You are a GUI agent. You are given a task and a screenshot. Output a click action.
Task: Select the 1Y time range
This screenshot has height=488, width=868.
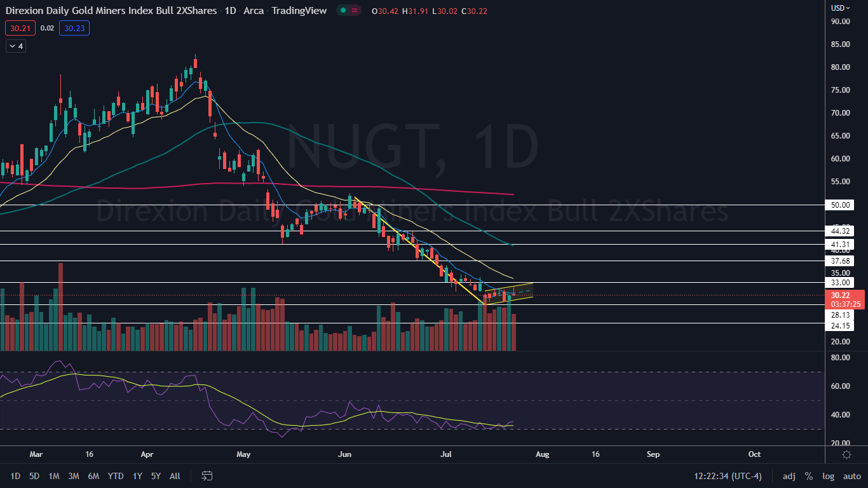click(137, 476)
